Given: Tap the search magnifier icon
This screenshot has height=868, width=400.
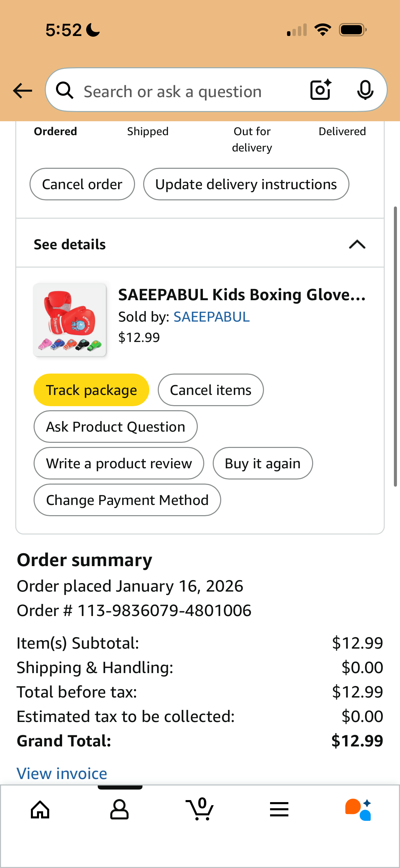Looking at the screenshot, I should pyautogui.click(x=64, y=91).
